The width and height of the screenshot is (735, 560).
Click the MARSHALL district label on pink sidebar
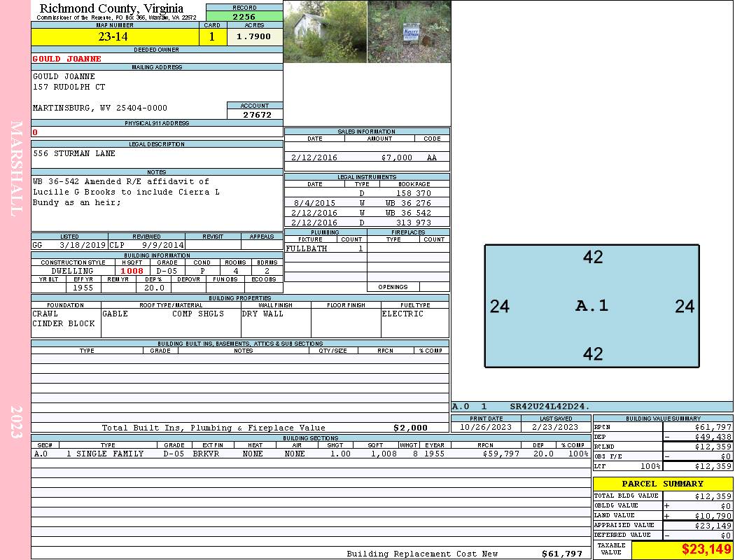pos(16,169)
